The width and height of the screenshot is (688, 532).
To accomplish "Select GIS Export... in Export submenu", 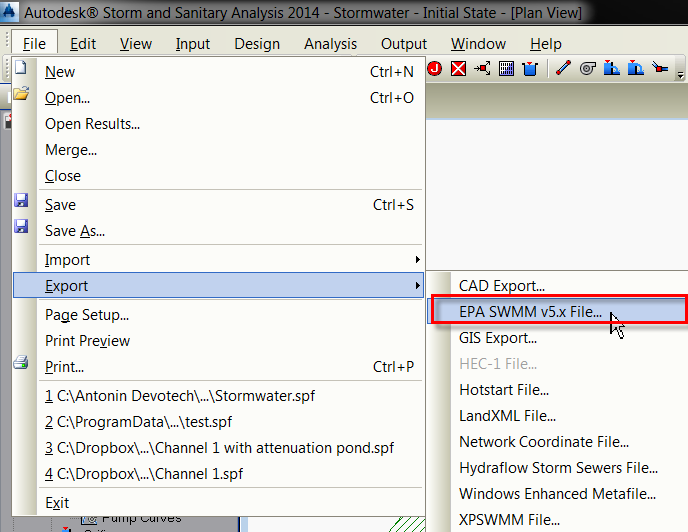I will [x=557, y=338].
